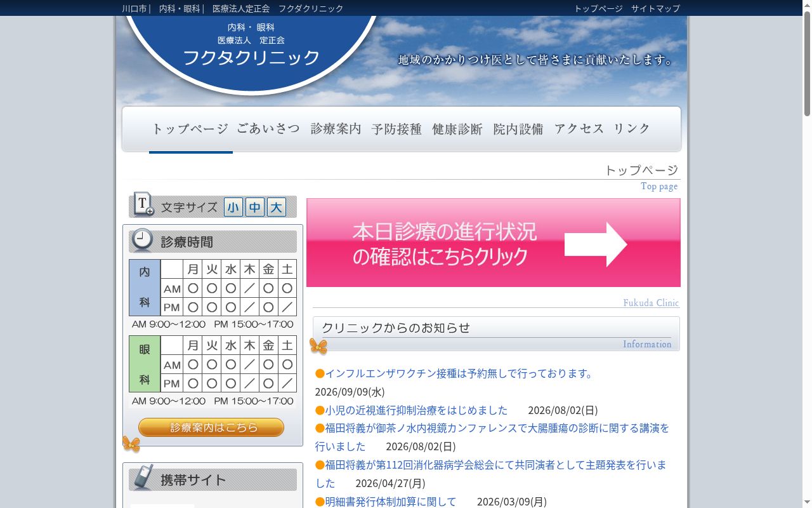
Task: Click the page vertical scrollbar thumb
Action: click(807, 63)
